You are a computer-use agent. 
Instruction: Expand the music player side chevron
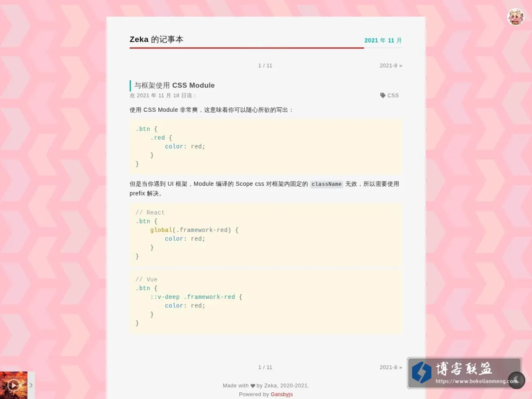click(x=31, y=385)
